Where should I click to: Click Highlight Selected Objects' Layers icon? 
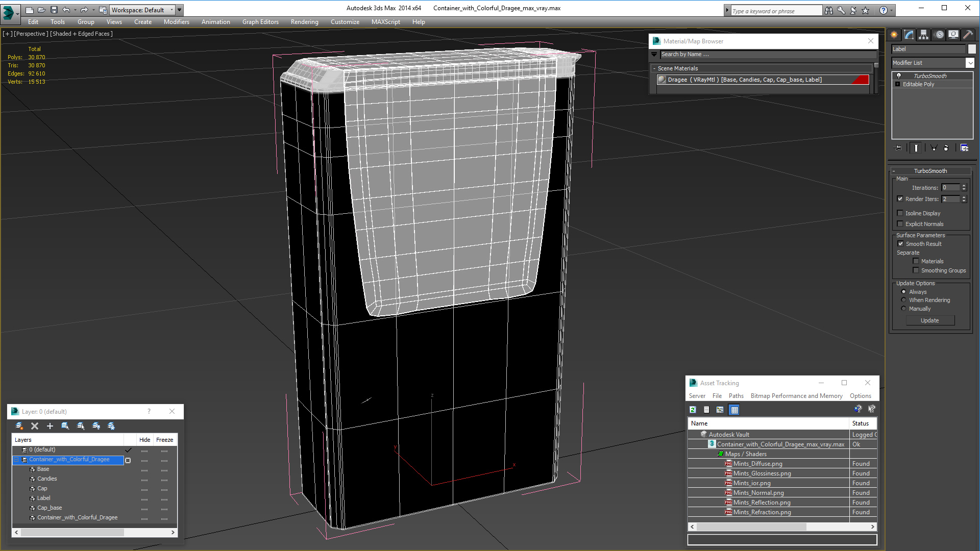(81, 426)
